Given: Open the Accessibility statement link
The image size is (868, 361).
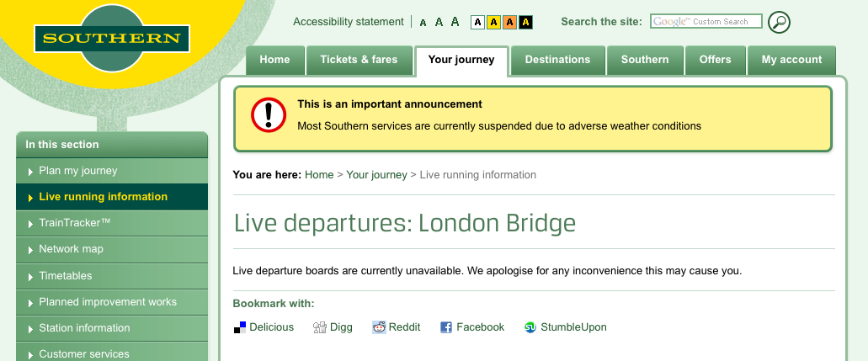Looking at the screenshot, I should (x=349, y=22).
